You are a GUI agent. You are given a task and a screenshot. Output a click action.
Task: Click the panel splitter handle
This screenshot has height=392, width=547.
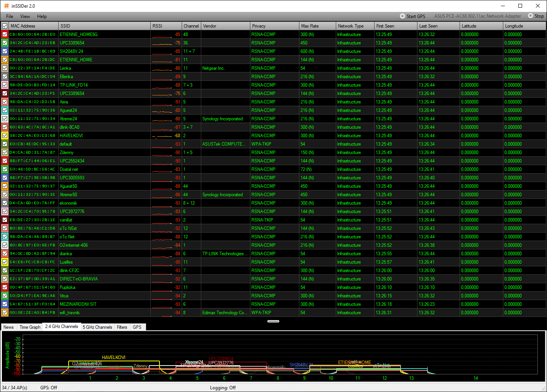[273, 321]
